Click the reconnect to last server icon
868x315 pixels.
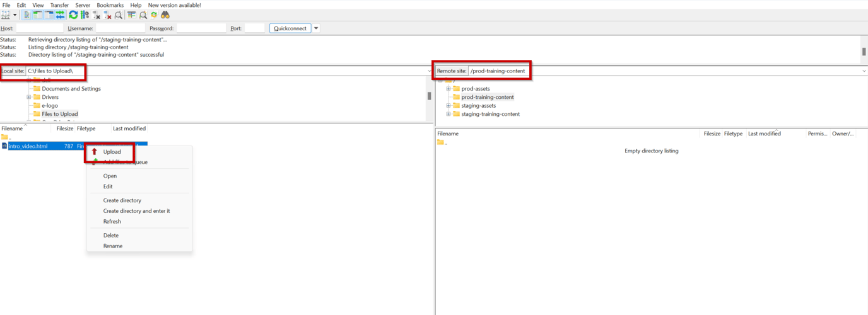tap(119, 15)
